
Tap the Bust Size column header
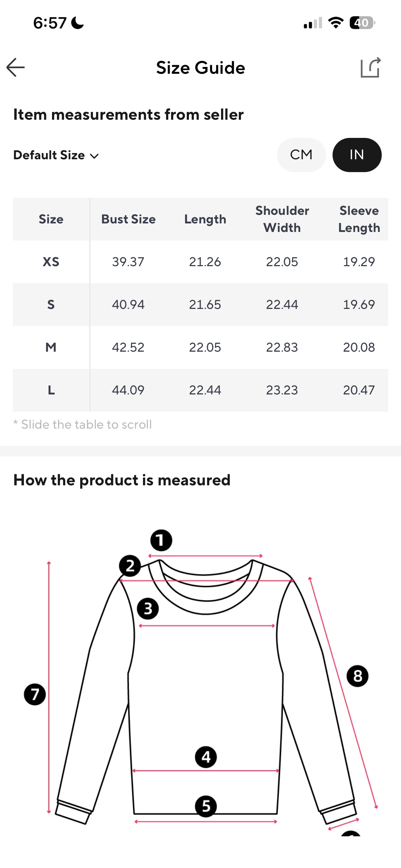coord(128,219)
